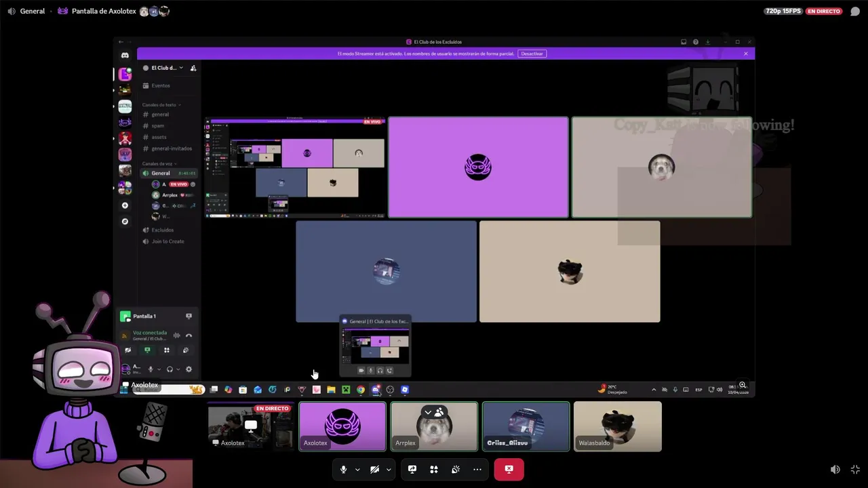Select the General voice channel
Image resolution: width=868 pixels, height=488 pixels.
click(x=168, y=173)
